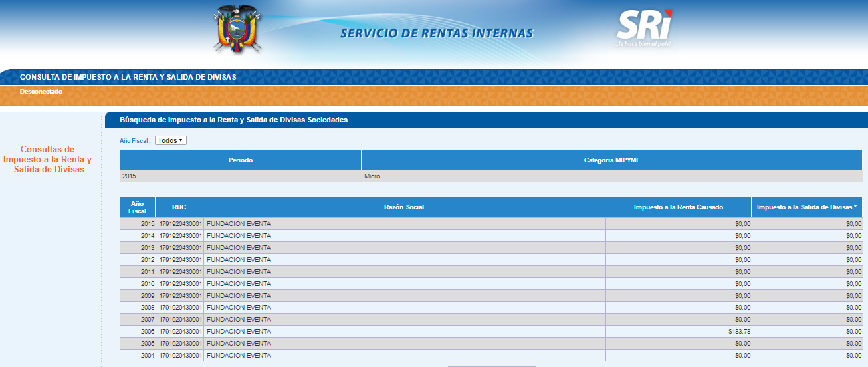Image resolution: width=868 pixels, height=367 pixels.
Task: Click the 2015 value under Periodo
Action: (128, 176)
